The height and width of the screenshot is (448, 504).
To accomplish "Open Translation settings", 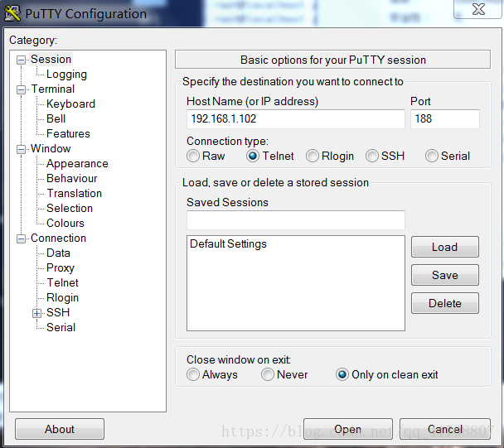I will pos(75,193).
